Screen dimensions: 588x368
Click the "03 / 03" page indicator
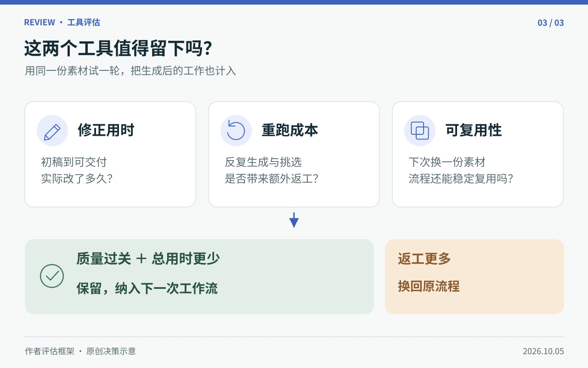551,23
